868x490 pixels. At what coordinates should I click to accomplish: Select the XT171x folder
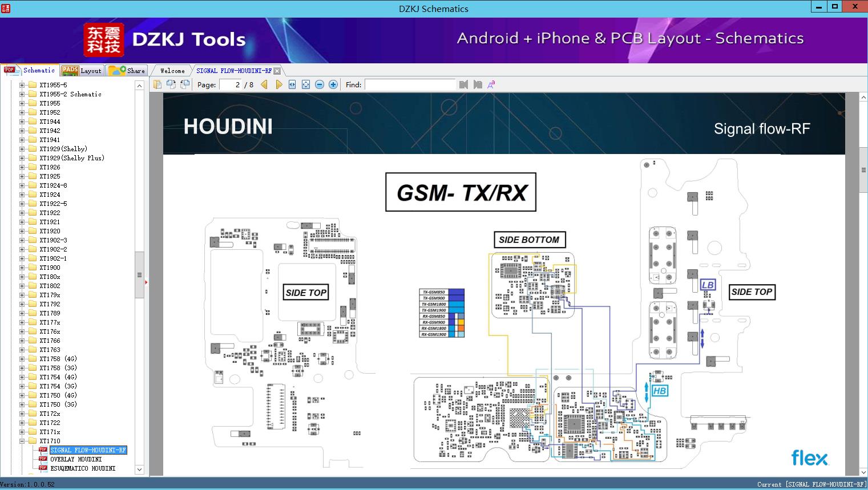[50, 432]
